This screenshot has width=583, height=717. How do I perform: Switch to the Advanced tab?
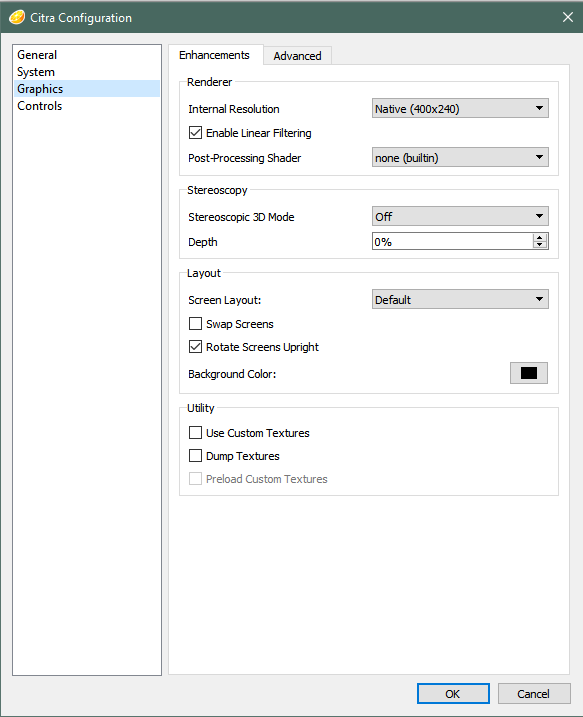(297, 56)
